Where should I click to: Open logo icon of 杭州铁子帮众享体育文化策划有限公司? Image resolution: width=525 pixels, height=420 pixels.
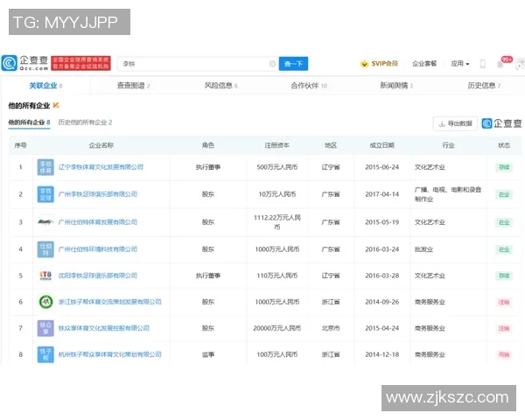(45, 354)
